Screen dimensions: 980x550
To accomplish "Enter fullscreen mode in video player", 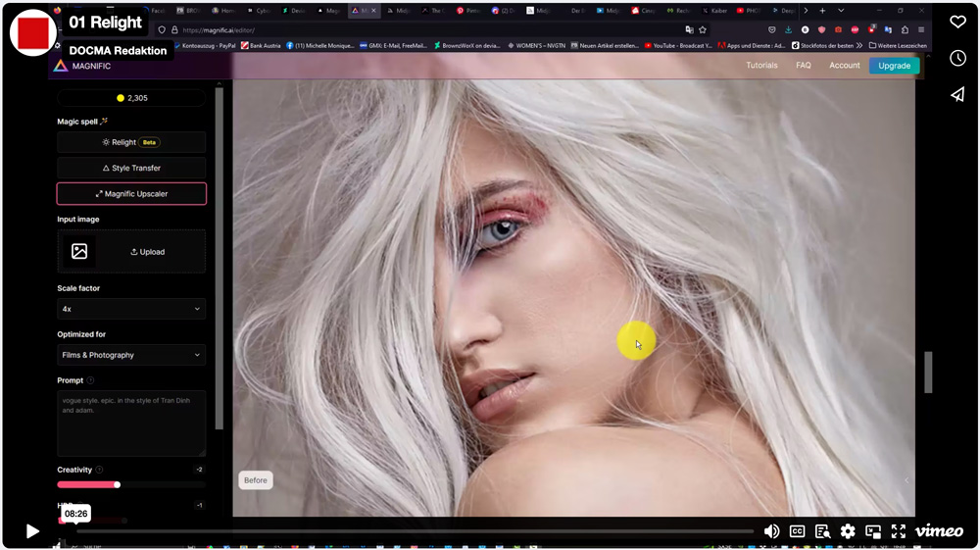I will 899,531.
